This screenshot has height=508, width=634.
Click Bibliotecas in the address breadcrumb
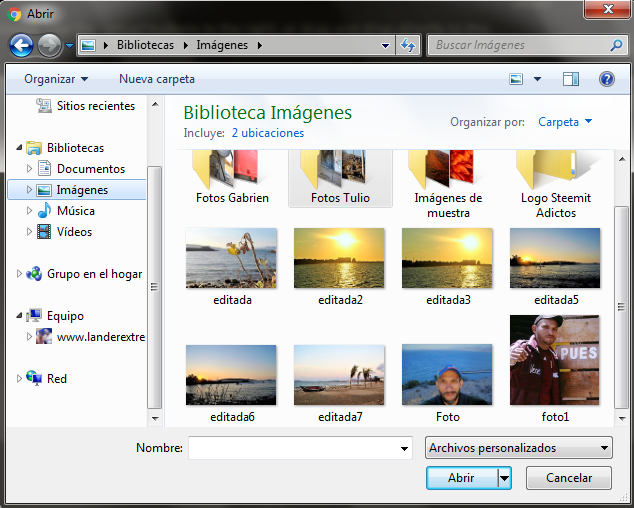coord(145,45)
